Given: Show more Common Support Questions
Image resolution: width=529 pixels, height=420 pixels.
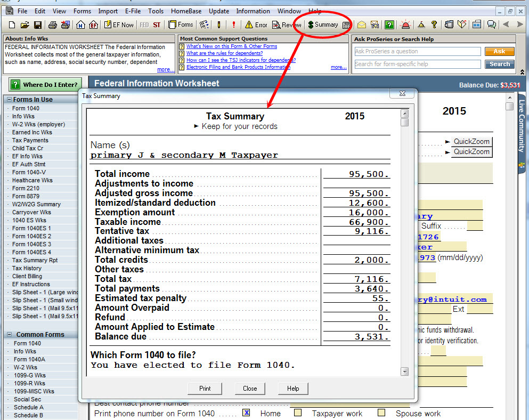Looking at the screenshot, I should point(339,67).
